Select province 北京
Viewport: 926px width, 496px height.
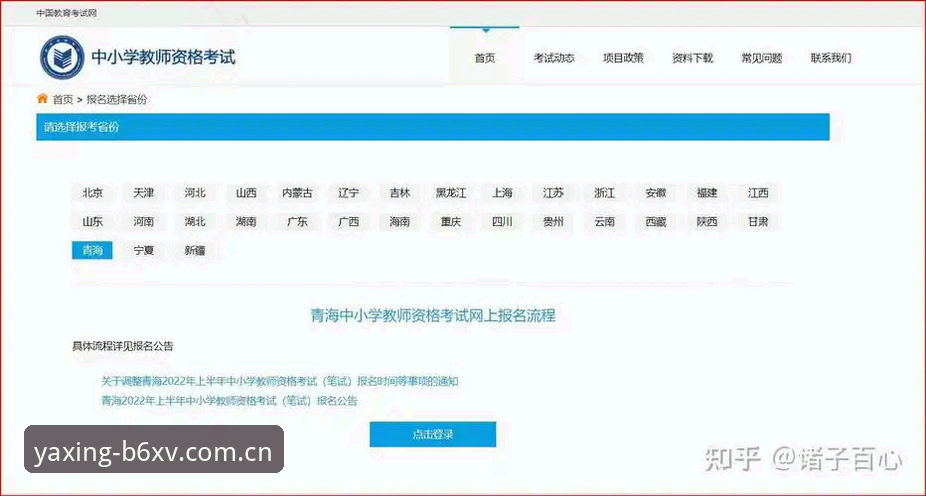(x=92, y=193)
